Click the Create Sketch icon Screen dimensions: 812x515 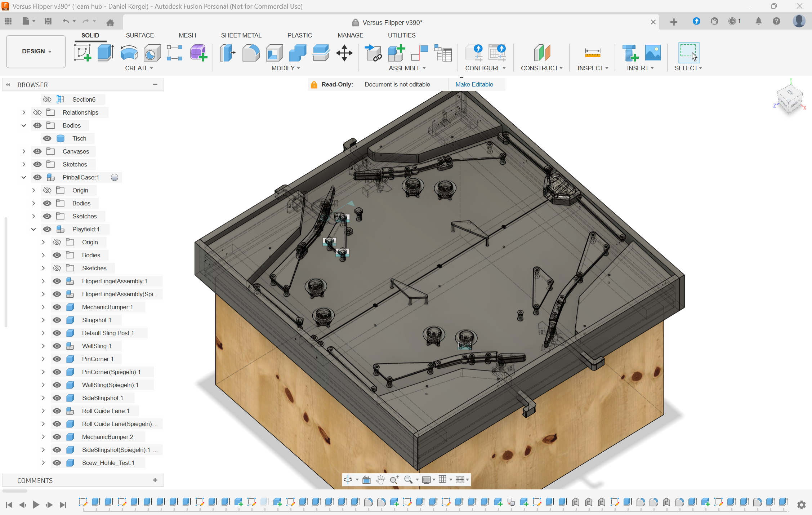[x=82, y=53]
